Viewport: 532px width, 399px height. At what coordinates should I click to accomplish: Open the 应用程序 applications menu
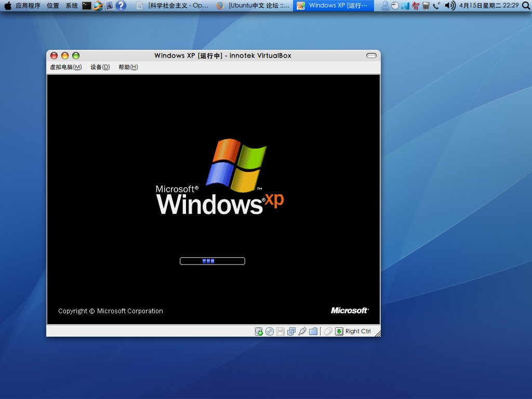[28, 6]
